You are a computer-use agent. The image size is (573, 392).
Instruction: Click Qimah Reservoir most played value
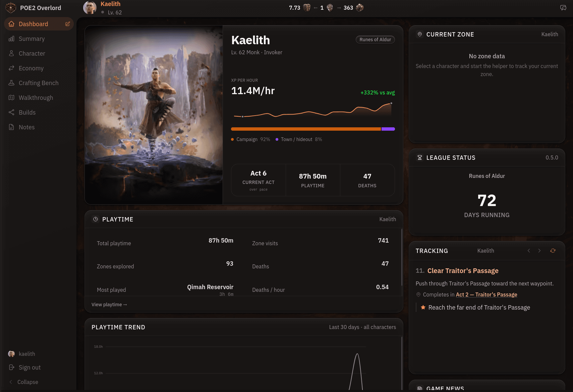click(x=210, y=287)
